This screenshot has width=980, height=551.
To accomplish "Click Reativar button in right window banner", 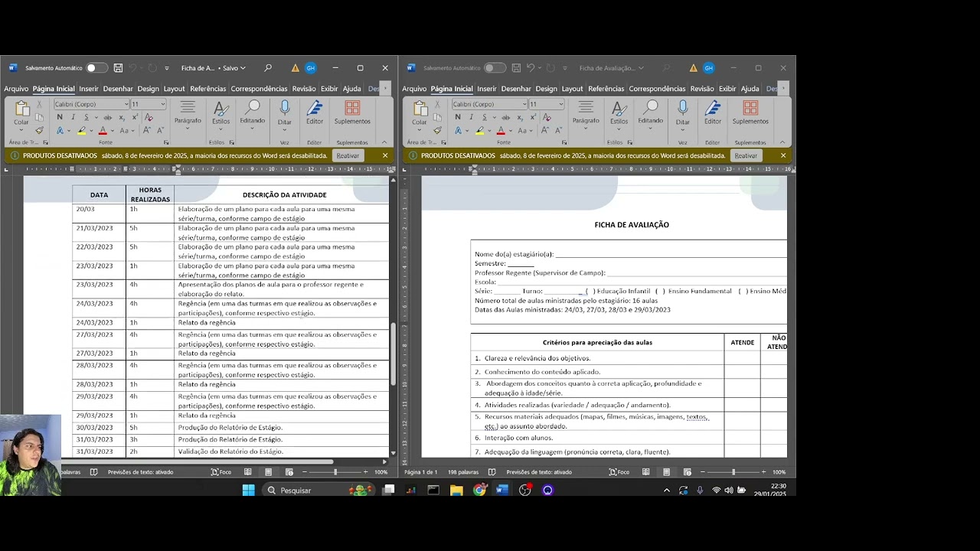I will (x=746, y=155).
